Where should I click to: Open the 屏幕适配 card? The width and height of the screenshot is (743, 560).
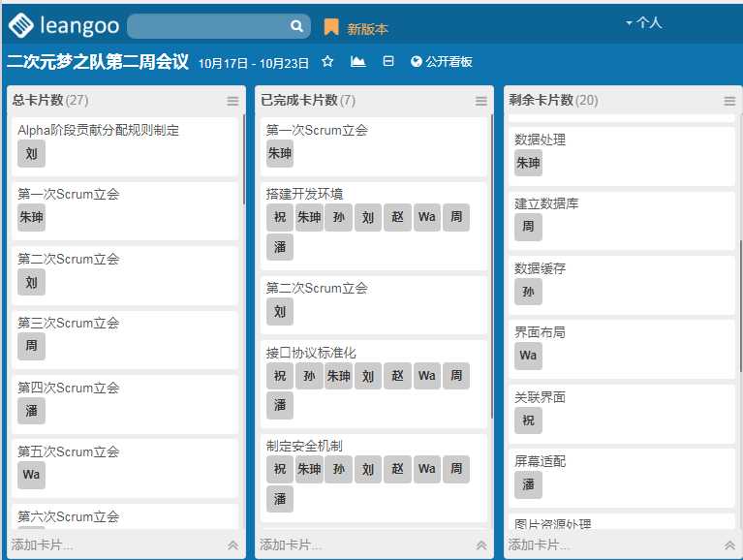click(x=622, y=478)
